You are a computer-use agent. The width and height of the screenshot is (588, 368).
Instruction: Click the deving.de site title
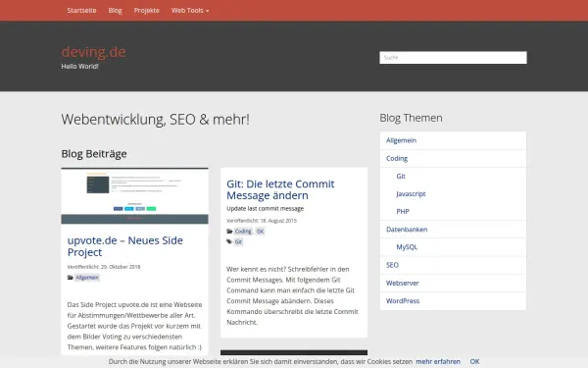[94, 52]
